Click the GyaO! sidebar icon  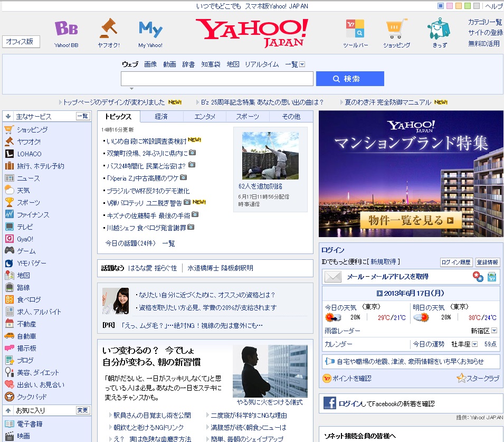pyautogui.click(x=9, y=239)
